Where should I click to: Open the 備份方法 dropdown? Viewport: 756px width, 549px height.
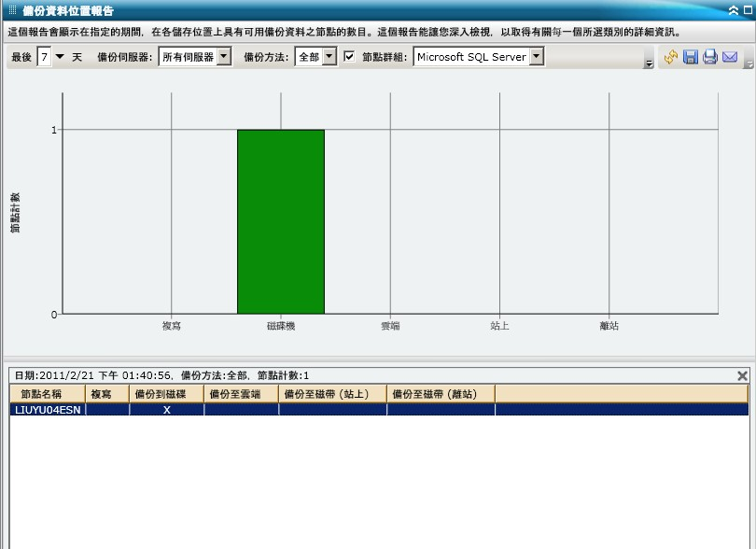click(x=329, y=56)
